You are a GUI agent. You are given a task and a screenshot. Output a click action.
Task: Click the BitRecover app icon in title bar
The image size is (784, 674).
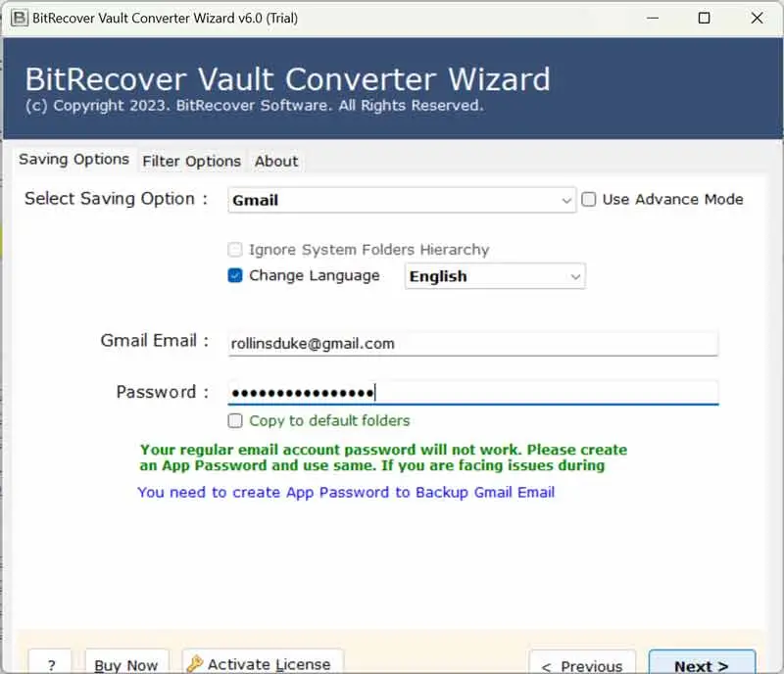(x=15, y=19)
